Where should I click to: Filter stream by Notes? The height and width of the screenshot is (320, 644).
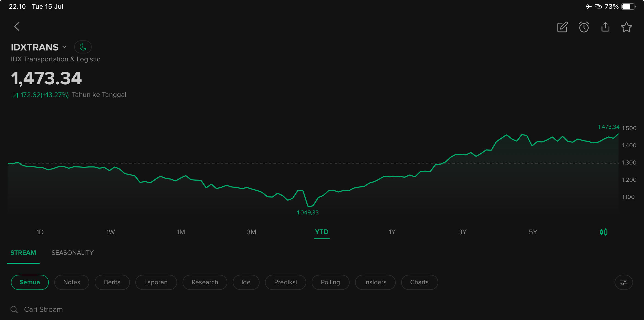[x=72, y=282]
